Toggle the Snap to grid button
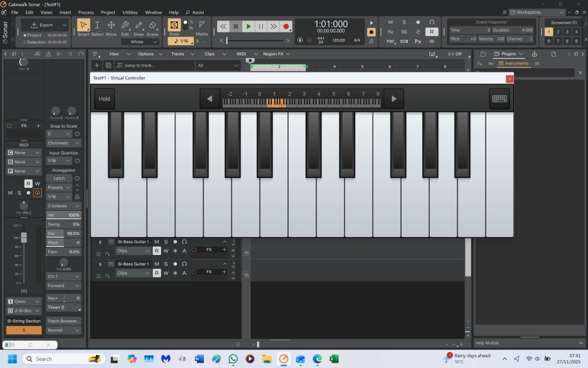This screenshot has width=588, height=368. 174,26
